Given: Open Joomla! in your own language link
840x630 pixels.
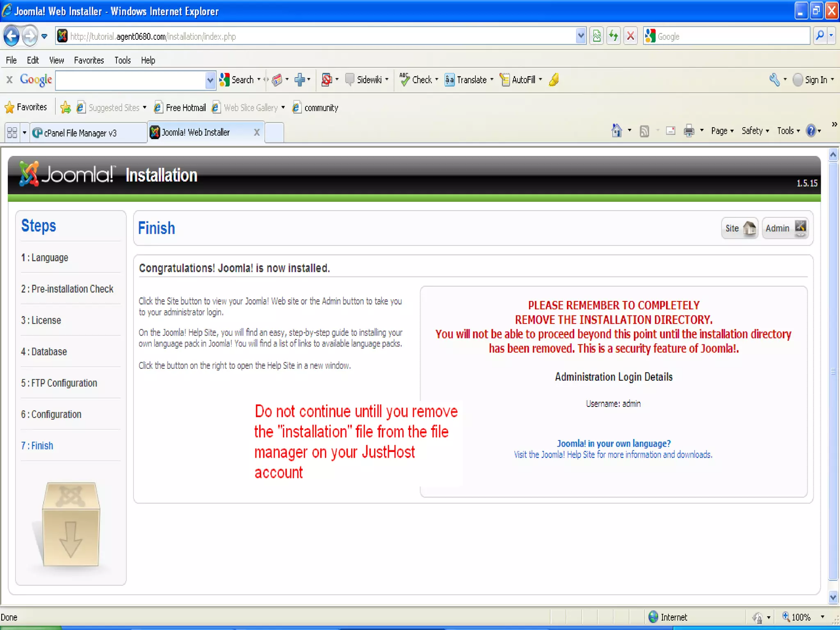Looking at the screenshot, I should [x=613, y=443].
